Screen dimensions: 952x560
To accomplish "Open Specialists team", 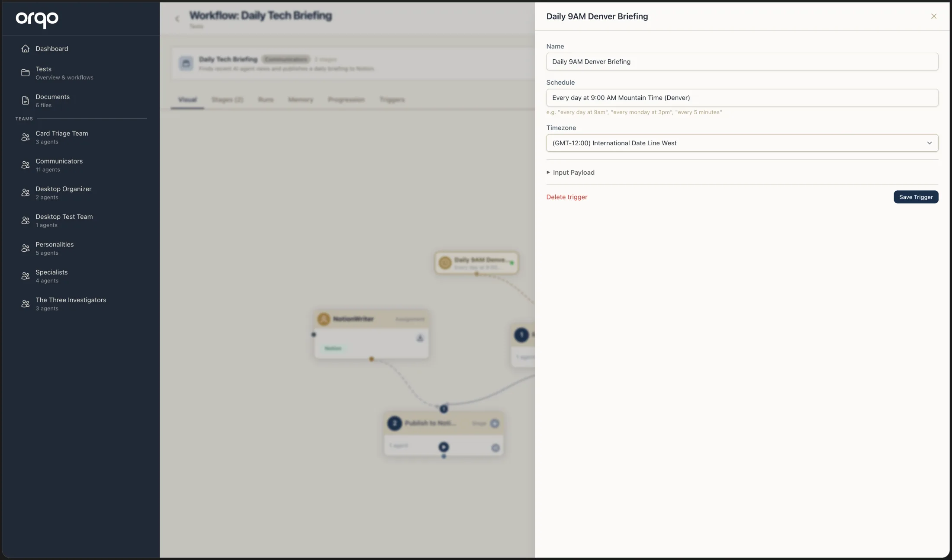I will click(x=80, y=276).
